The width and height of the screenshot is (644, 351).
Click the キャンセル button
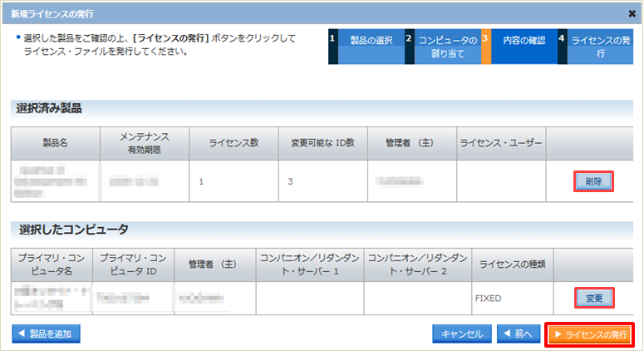click(462, 334)
